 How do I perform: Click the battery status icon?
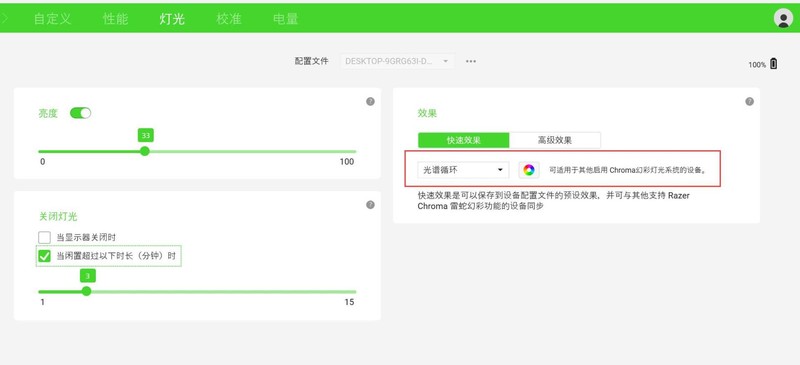pos(773,64)
